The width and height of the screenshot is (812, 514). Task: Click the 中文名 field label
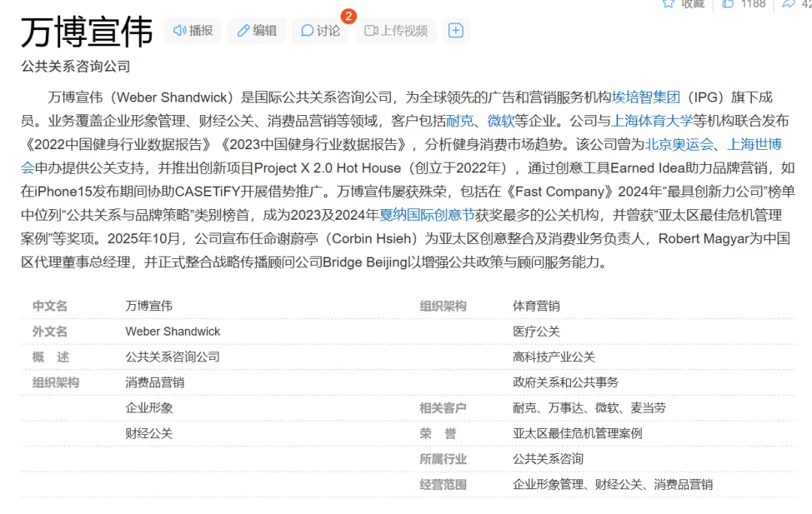pos(50,306)
